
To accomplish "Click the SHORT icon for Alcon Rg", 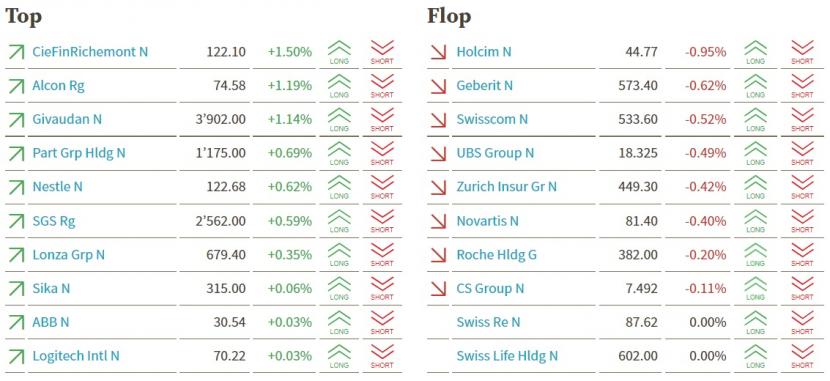I will click(382, 86).
